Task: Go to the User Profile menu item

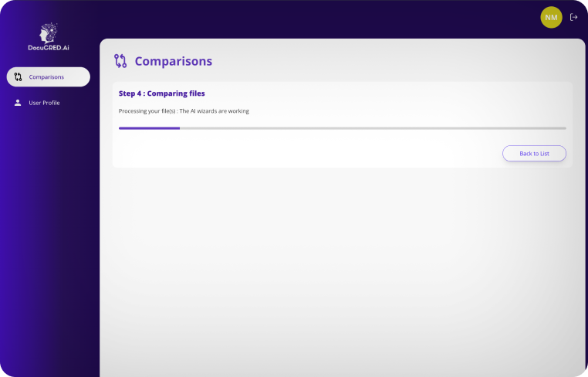Action: [44, 103]
